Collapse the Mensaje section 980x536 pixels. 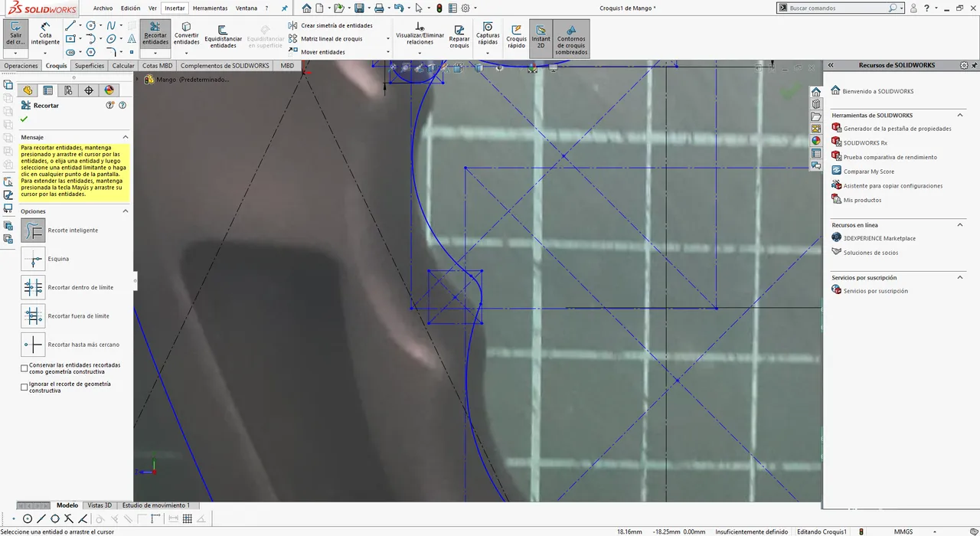[125, 137]
